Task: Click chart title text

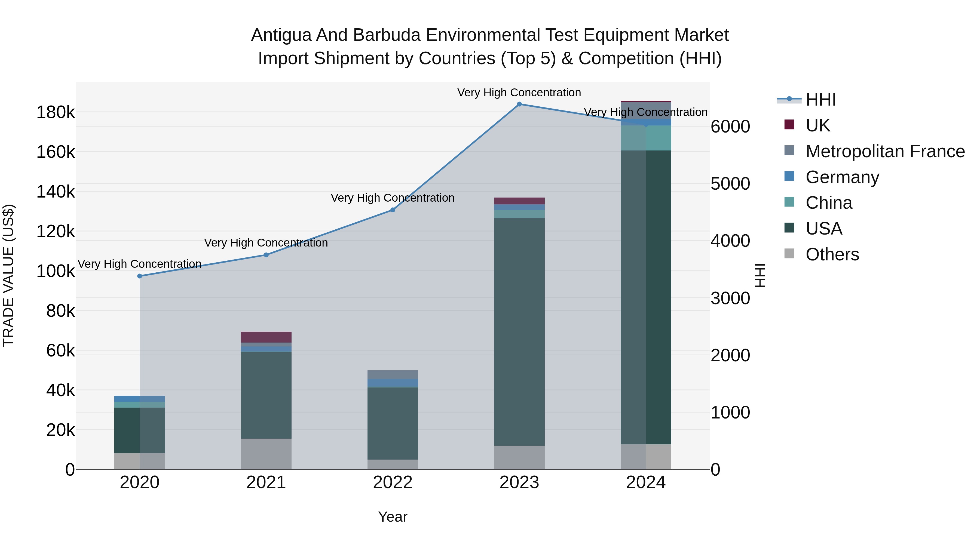Action: [490, 46]
